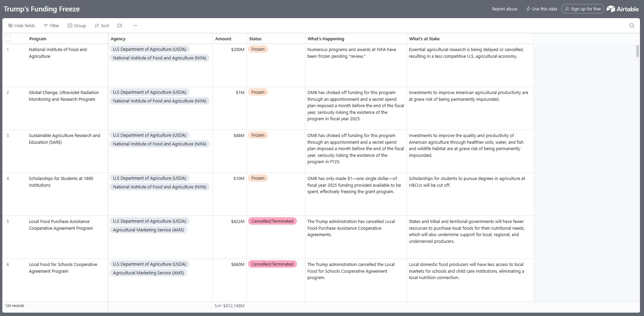Click 'Essential agricultural research is being delayed' text
644x316 pixels.
pos(466,53)
